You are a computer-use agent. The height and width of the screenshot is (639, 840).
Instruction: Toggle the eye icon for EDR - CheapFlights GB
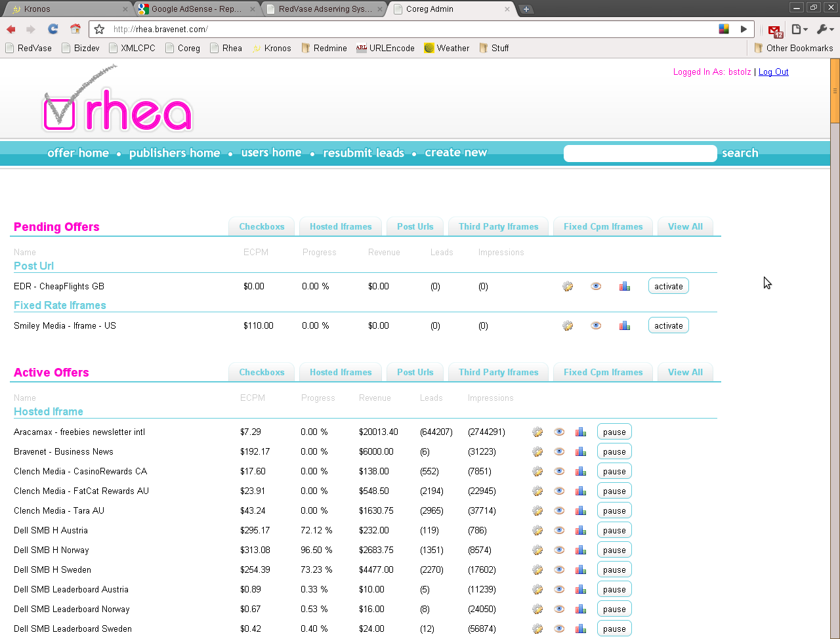click(x=596, y=287)
